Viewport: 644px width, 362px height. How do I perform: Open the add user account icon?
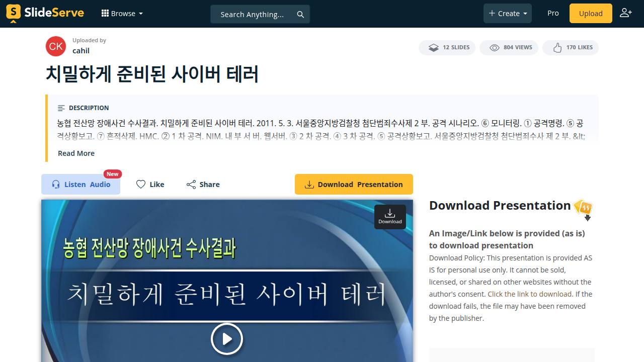point(626,13)
